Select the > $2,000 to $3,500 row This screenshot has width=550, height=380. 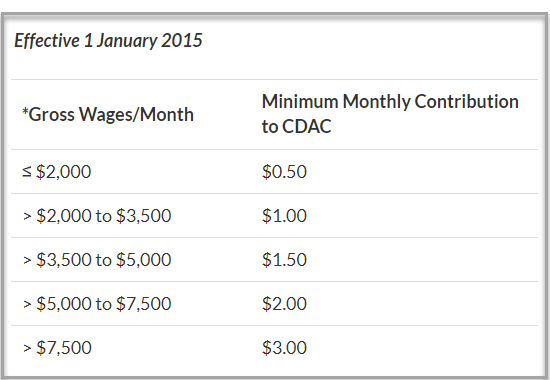point(274,215)
